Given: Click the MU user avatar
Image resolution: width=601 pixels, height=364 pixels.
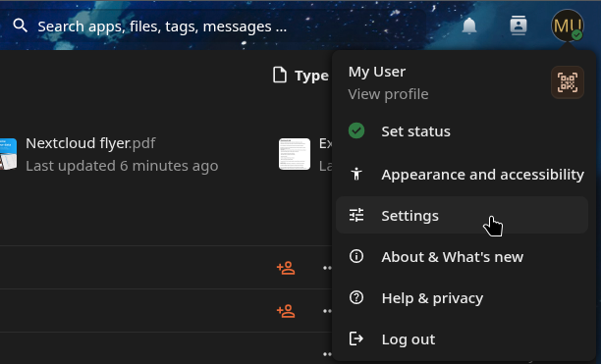Looking at the screenshot, I should tap(568, 26).
